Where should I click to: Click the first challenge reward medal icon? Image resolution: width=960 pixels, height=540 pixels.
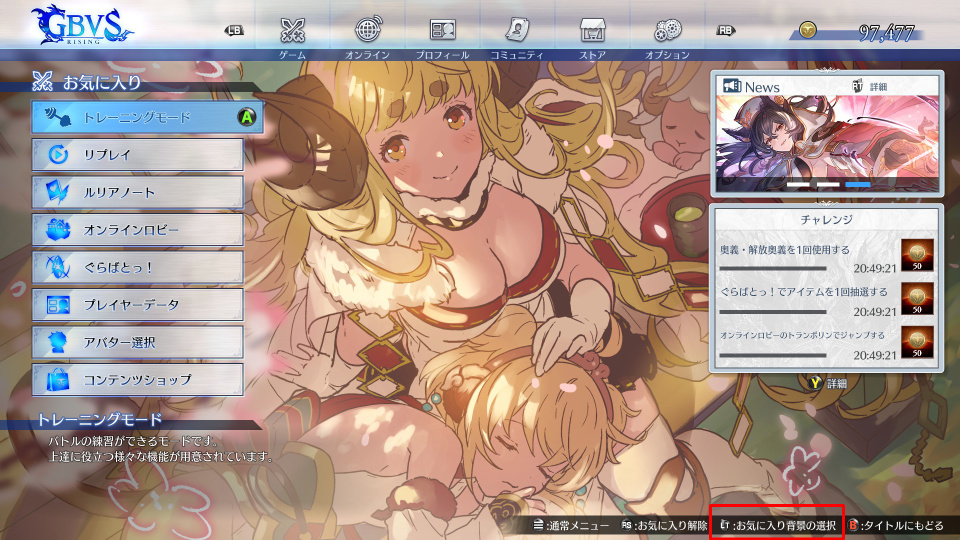point(917,254)
